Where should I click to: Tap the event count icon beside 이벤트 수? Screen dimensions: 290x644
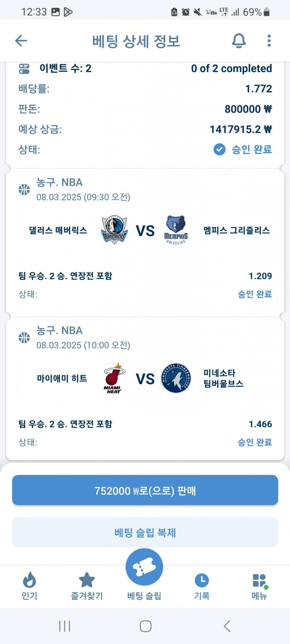tap(24, 69)
